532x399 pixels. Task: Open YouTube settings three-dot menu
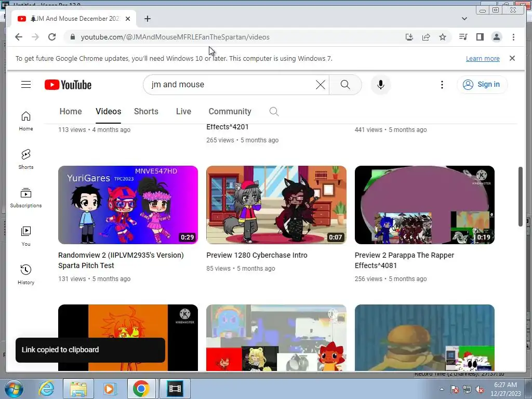(x=442, y=85)
